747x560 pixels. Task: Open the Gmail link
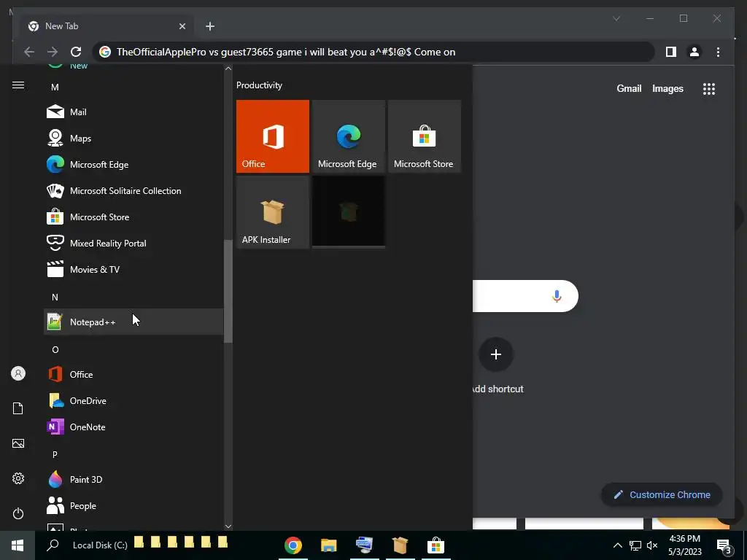pyautogui.click(x=629, y=88)
